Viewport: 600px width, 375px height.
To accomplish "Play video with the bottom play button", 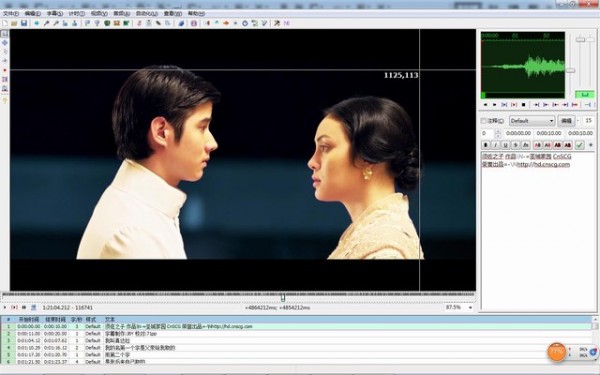I will [5, 307].
